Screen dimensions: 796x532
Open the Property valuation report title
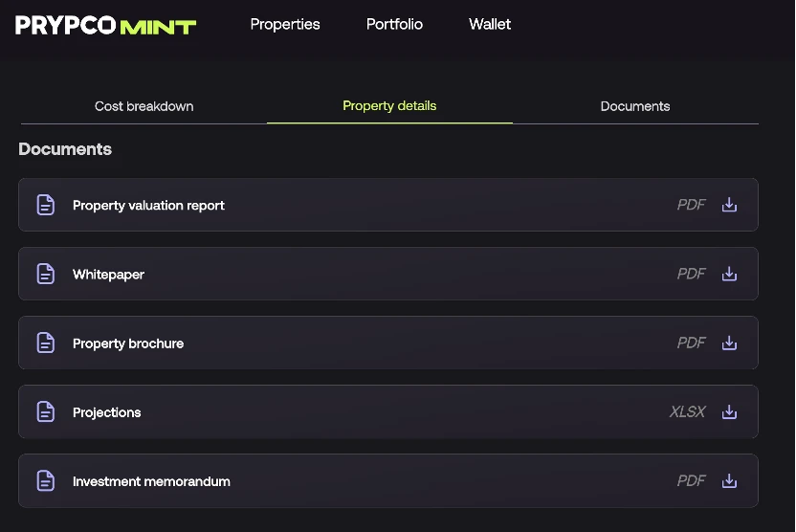click(x=148, y=205)
